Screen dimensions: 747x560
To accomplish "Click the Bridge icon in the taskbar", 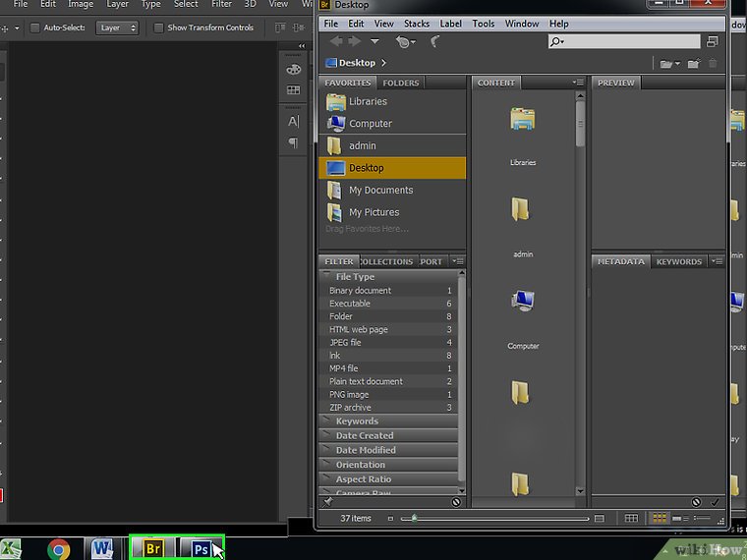I will click(x=153, y=548).
